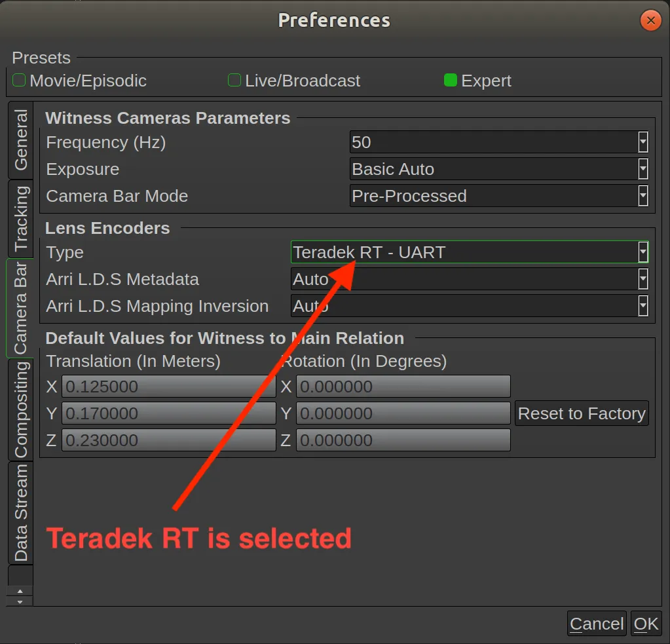
Task: Open the Lens Encoders Type dropdown
Action: coord(470,252)
